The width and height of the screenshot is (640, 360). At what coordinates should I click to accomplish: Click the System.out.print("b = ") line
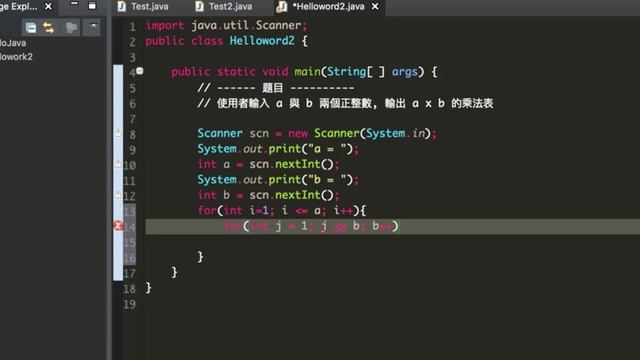[278, 180]
